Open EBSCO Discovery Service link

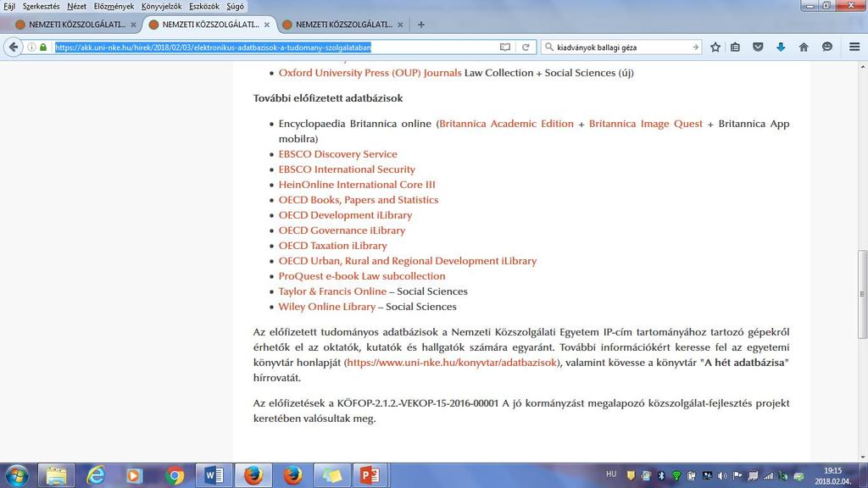pos(337,154)
